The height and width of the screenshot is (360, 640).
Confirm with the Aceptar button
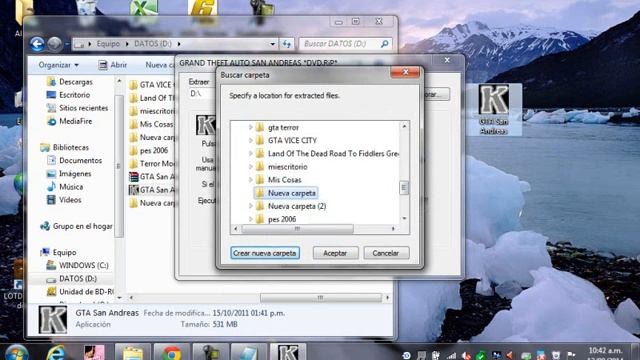(x=336, y=253)
